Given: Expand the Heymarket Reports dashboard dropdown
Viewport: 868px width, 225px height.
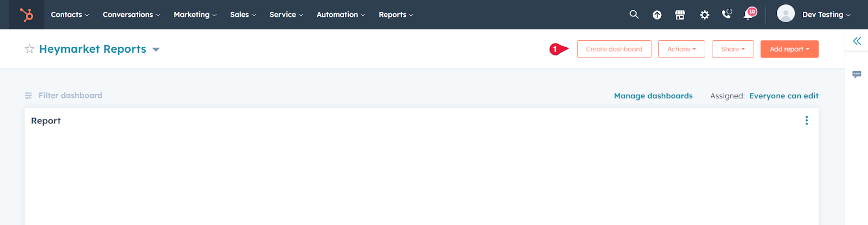Looking at the screenshot, I should (156, 49).
